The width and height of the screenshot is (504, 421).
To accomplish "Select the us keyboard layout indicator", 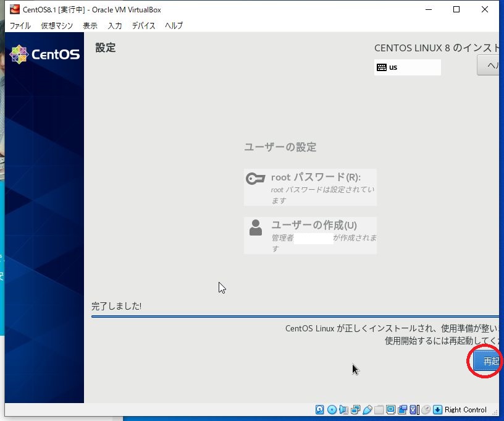I will pos(408,67).
